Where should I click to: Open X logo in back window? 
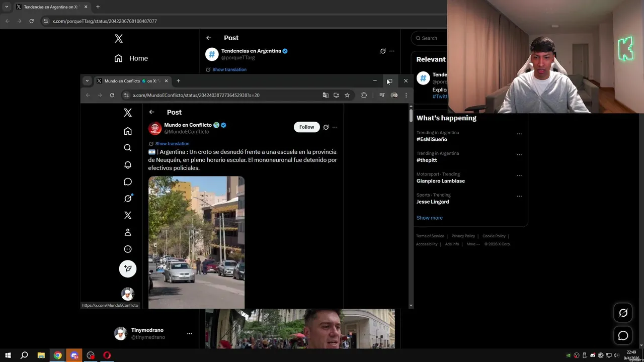pos(119,38)
